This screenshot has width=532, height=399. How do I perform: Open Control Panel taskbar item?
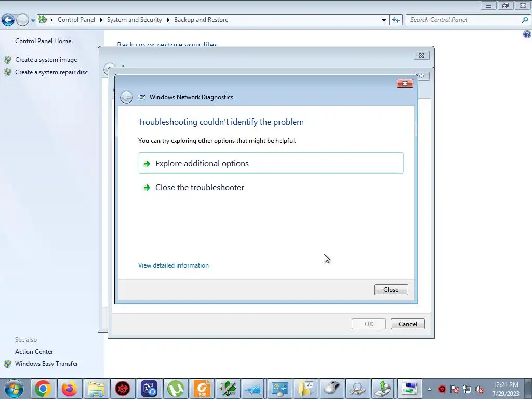(x=280, y=389)
